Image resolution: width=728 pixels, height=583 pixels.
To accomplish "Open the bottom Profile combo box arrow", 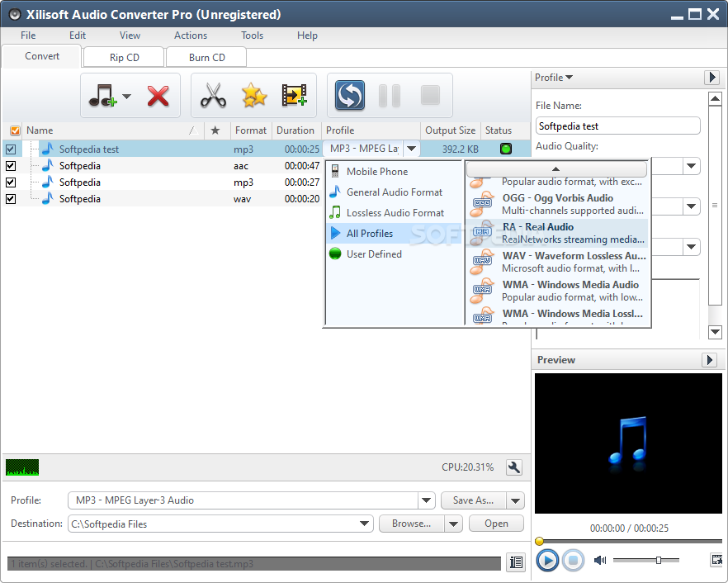I will pyautogui.click(x=426, y=500).
